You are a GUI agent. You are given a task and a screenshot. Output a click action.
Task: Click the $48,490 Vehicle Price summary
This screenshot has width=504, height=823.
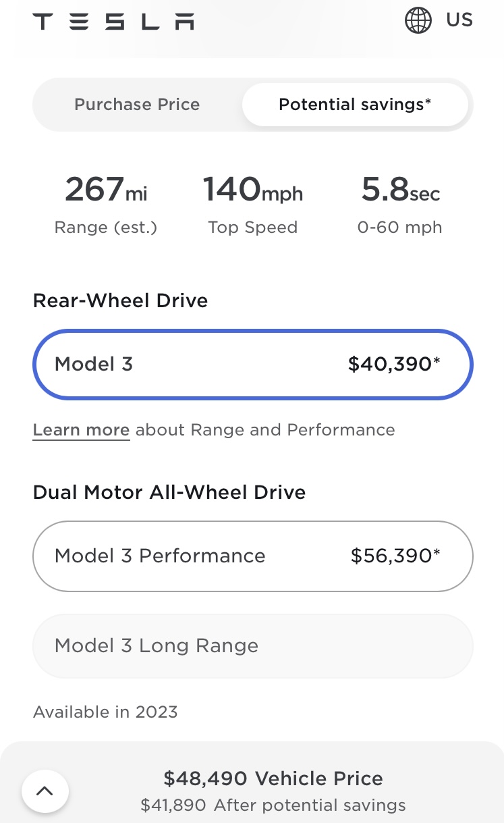(273, 778)
